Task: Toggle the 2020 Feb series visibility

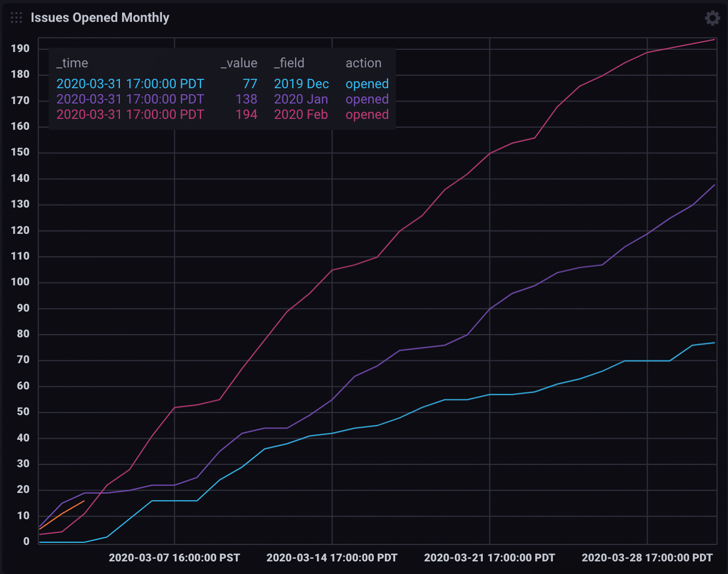Action: click(301, 114)
